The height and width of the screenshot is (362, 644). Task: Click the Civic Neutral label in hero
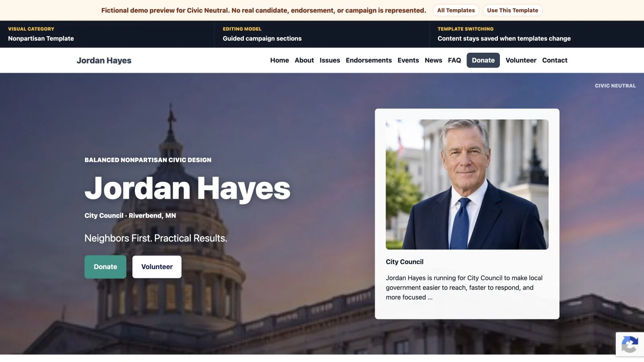(615, 86)
